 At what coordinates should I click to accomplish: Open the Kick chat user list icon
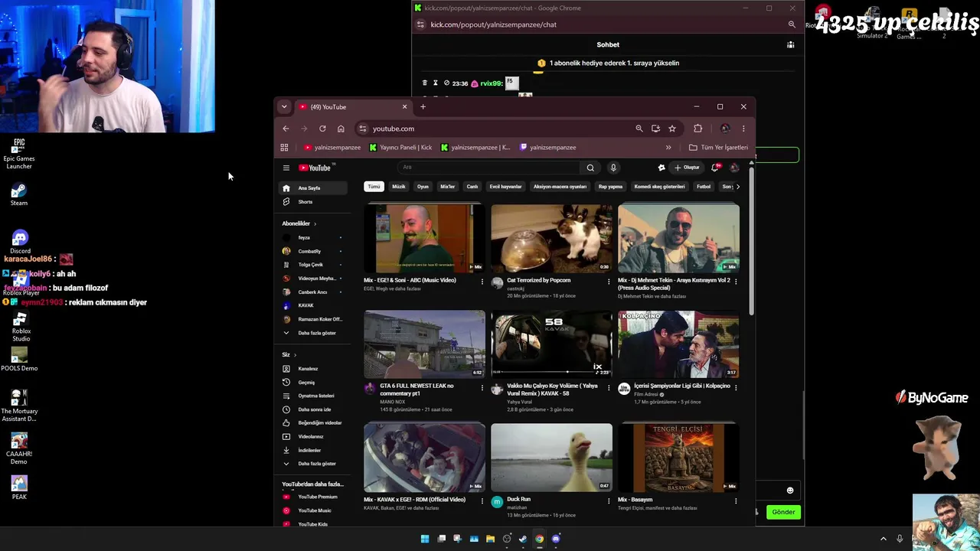(x=790, y=44)
